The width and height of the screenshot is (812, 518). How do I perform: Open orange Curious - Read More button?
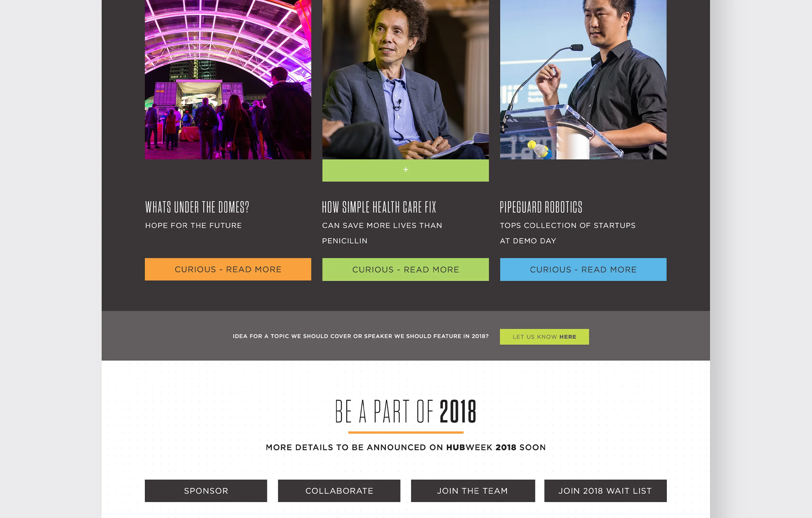pyautogui.click(x=228, y=269)
